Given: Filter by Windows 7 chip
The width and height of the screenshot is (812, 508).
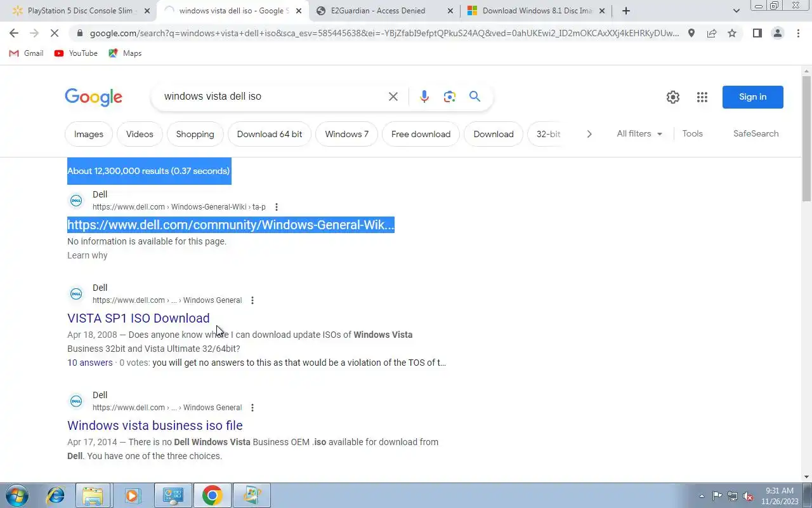Looking at the screenshot, I should (346, 134).
